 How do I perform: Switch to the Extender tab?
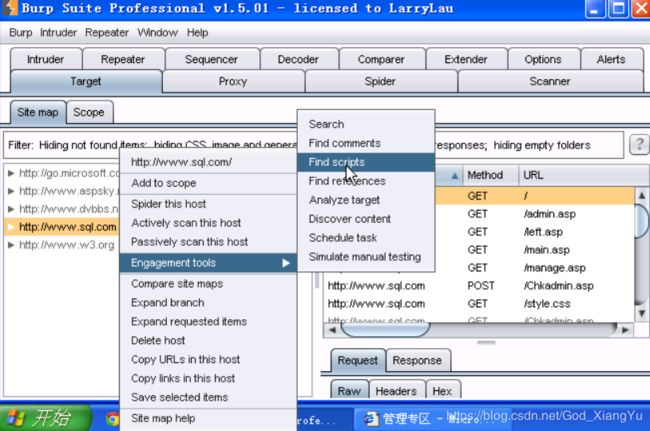tap(466, 59)
